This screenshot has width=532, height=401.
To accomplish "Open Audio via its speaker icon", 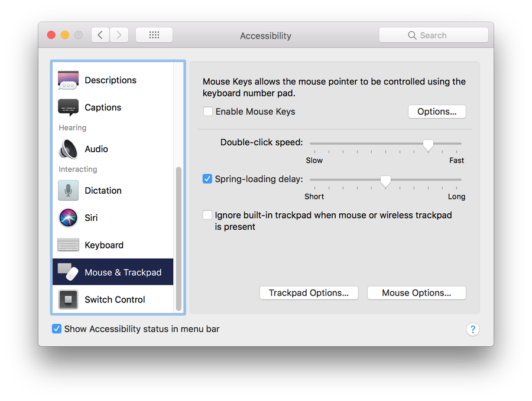I will click(68, 149).
